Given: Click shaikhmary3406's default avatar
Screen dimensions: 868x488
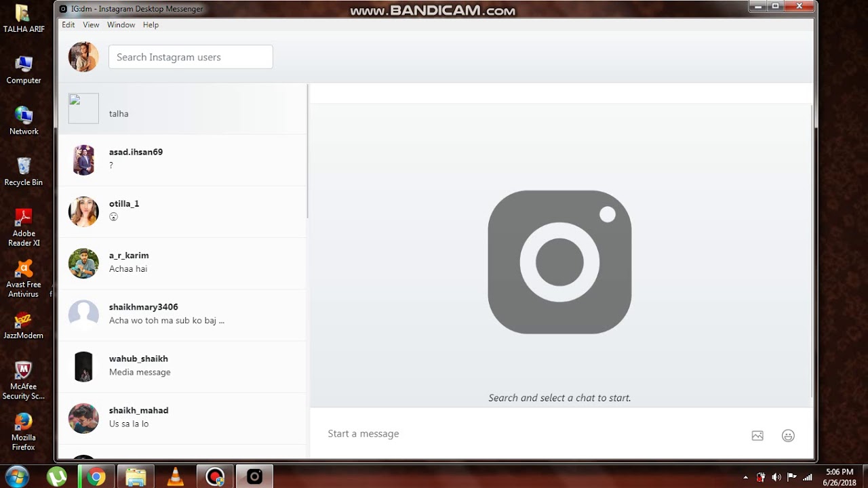Looking at the screenshot, I should 83,314.
